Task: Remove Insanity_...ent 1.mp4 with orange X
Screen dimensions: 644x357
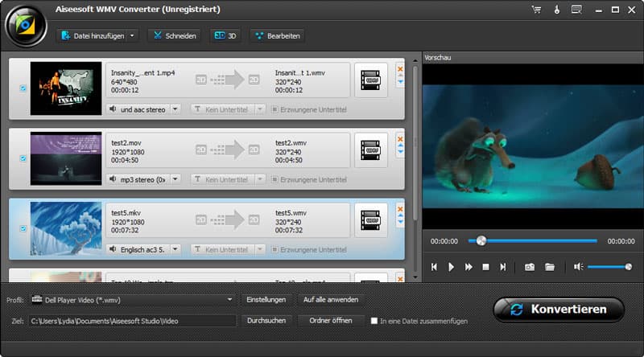Action: [400, 69]
